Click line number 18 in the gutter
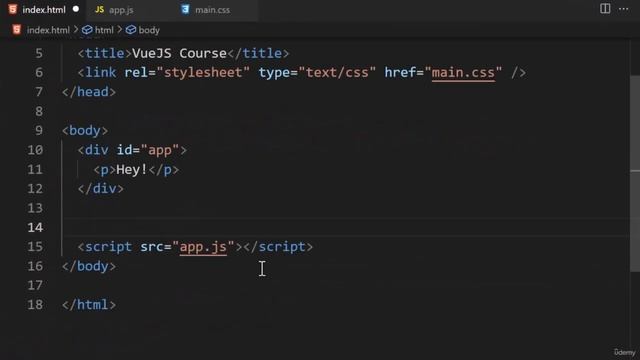Viewport: 640px width, 360px height. pyautogui.click(x=35, y=304)
